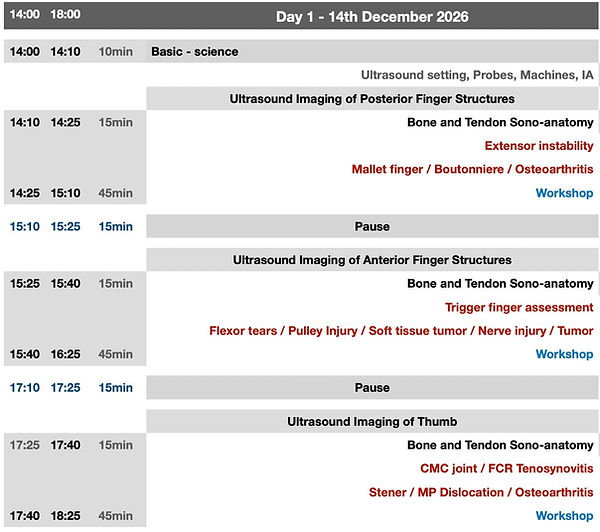600x532 pixels.
Task: Click the Trigger finger assessment topic
Action: pos(519,307)
